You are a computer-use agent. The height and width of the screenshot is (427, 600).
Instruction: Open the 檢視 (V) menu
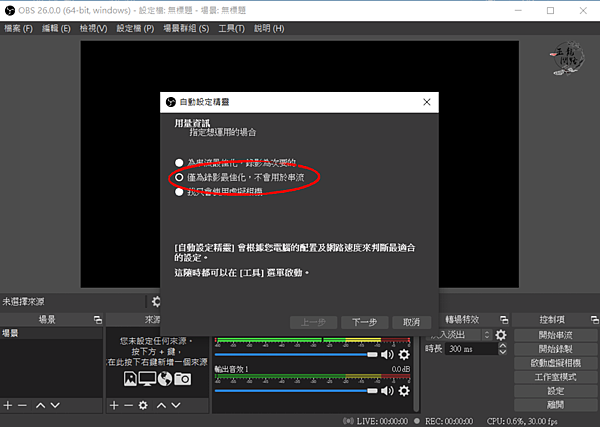point(93,28)
